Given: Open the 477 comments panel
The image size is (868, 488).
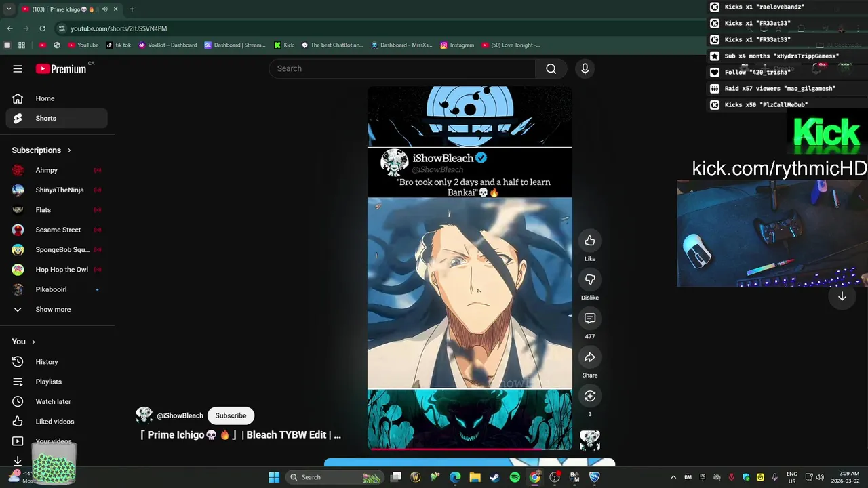Looking at the screenshot, I should pos(590,319).
